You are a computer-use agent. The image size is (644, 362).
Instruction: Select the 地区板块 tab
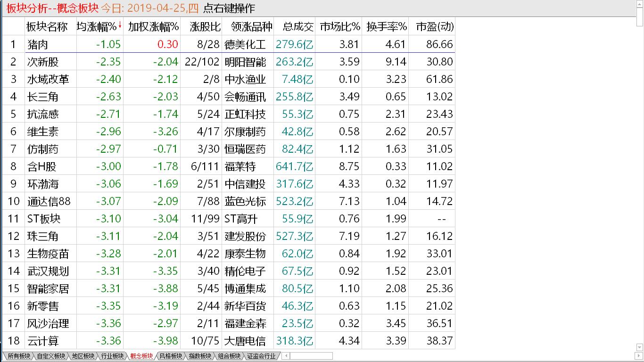click(83, 356)
